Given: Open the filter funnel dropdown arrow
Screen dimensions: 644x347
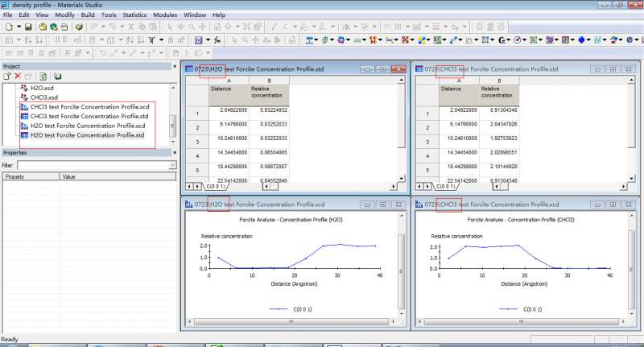Looking at the screenshot, I should click(162, 40).
